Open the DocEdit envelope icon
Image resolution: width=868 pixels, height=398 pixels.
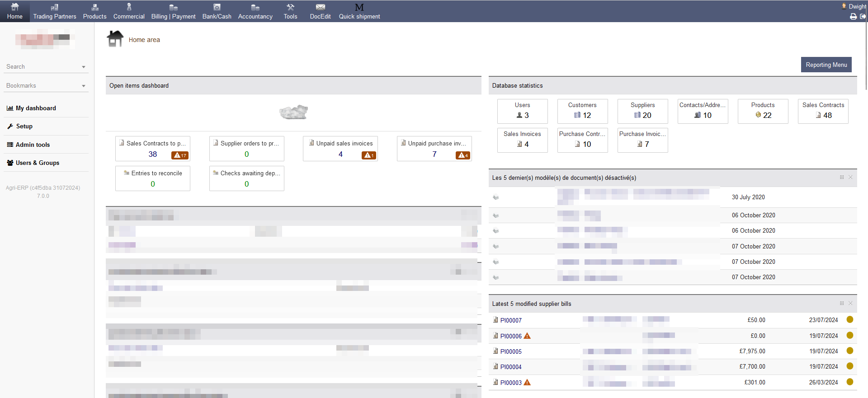coord(320,7)
